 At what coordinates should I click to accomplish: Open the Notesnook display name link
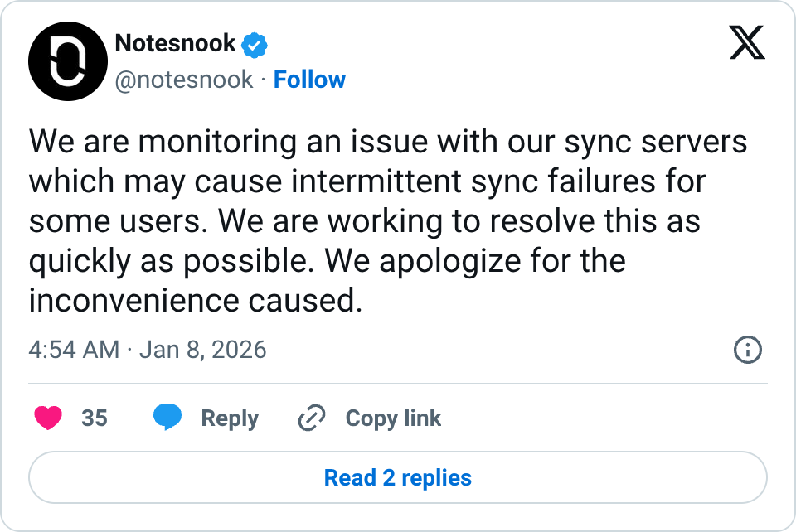click(175, 43)
